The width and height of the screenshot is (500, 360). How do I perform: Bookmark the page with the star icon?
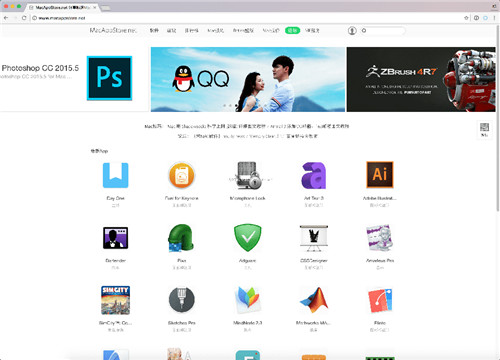(x=466, y=18)
